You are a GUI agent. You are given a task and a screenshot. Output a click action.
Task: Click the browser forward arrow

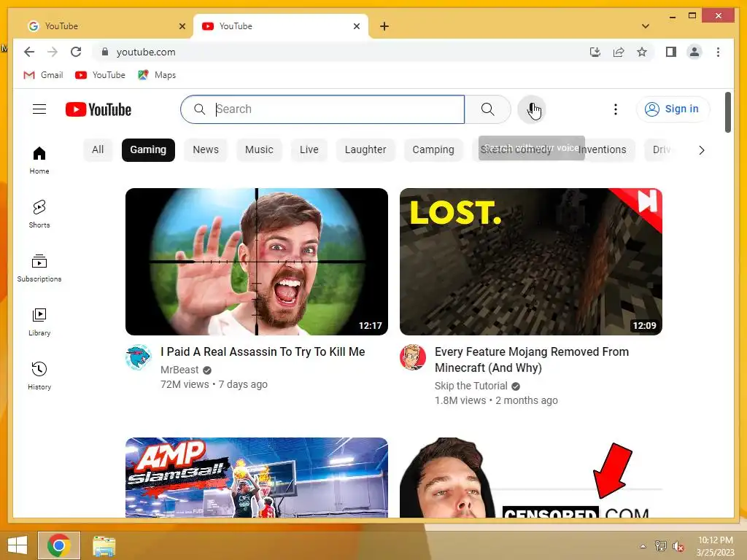pyautogui.click(x=53, y=52)
